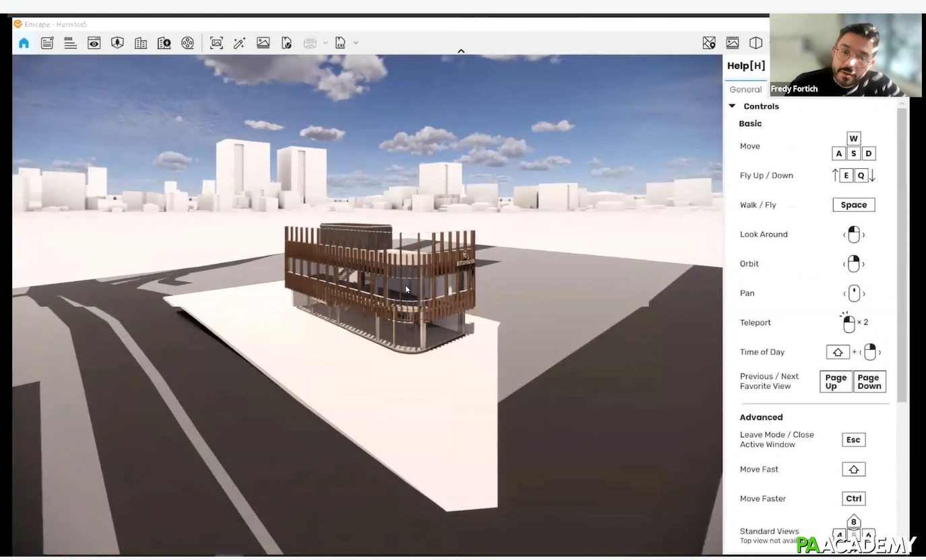Click the Help[H] panel title
Screen dimensions: 926x560
746,65
